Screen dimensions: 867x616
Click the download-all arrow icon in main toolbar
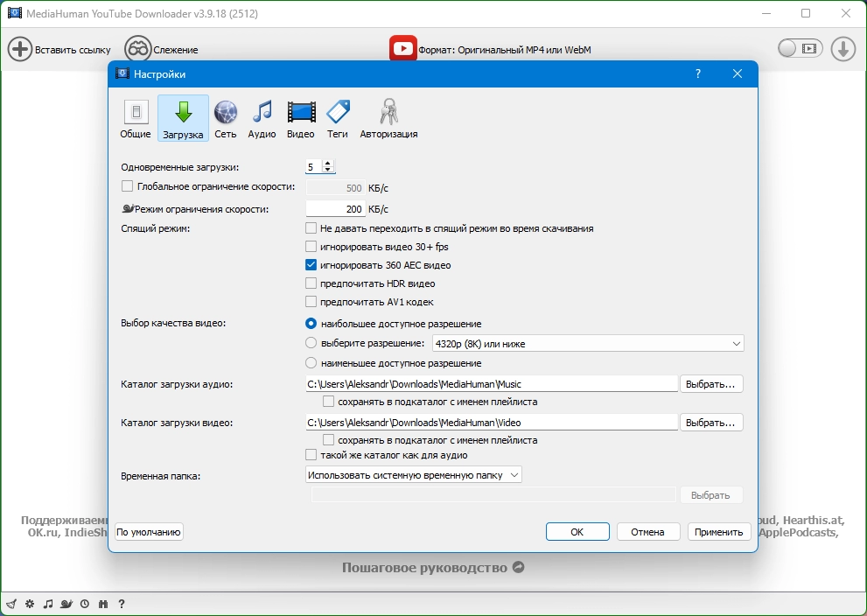(x=843, y=49)
